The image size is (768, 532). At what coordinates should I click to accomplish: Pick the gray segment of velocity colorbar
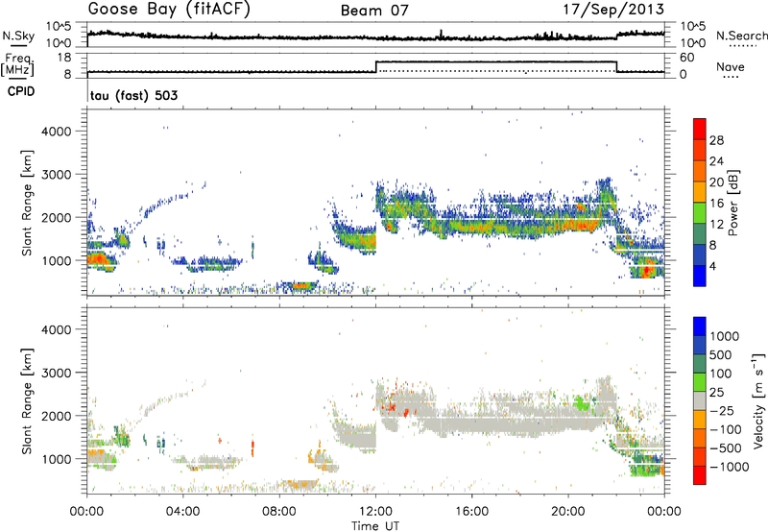700,400
